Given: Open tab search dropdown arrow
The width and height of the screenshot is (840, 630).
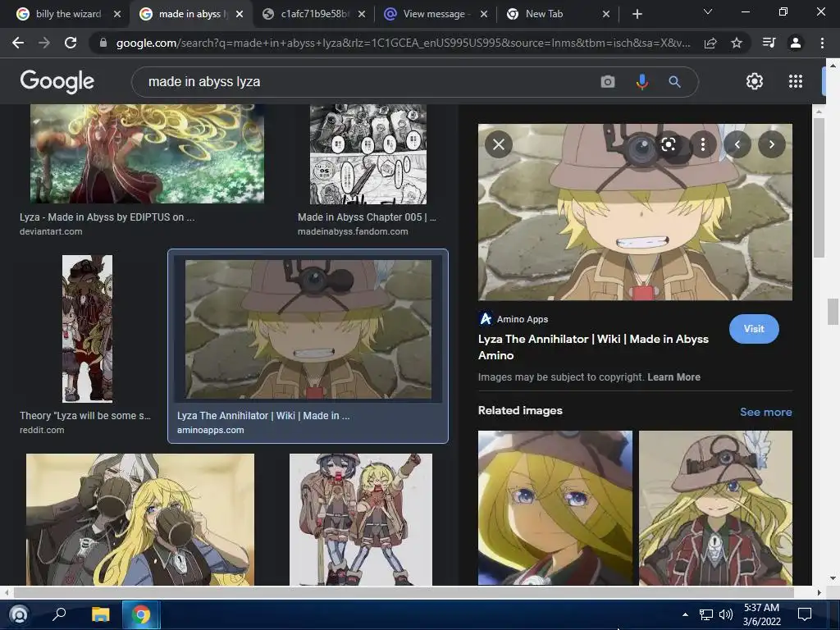Looking at the screenshot, I should pyautogui.click(x=708, y=11).
